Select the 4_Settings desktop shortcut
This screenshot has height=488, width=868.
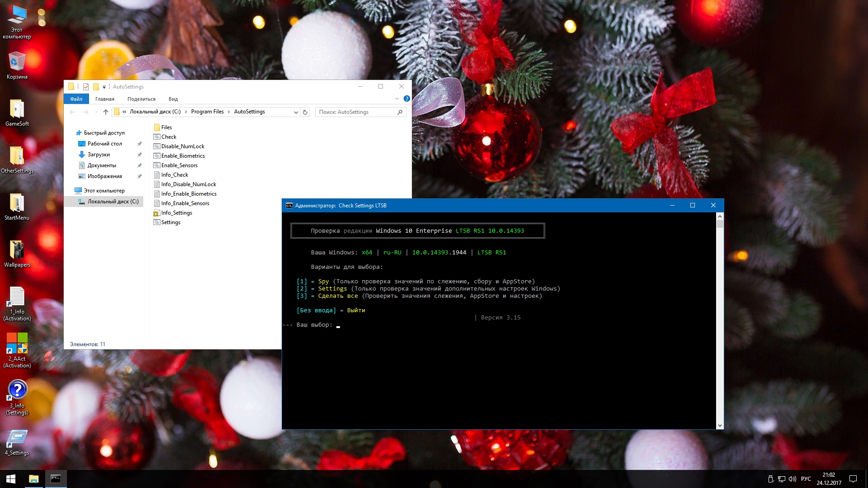(x=17, y=442)
